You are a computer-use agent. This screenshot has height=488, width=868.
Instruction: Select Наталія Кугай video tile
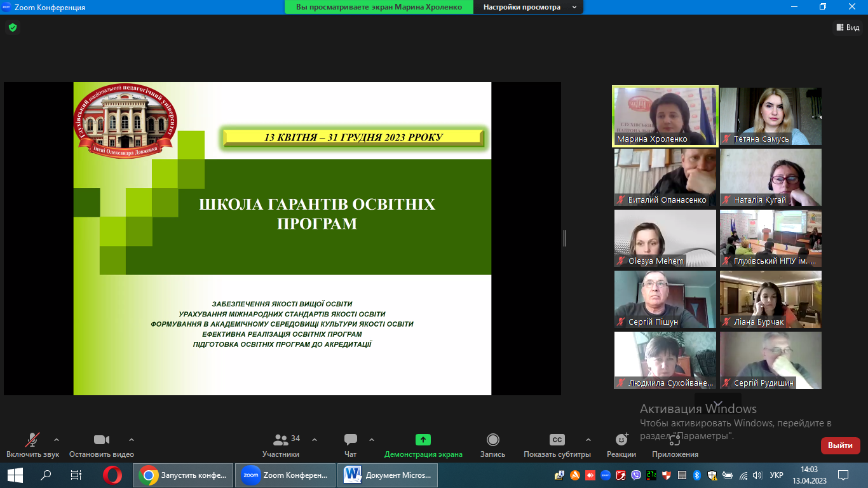point(770,177)
